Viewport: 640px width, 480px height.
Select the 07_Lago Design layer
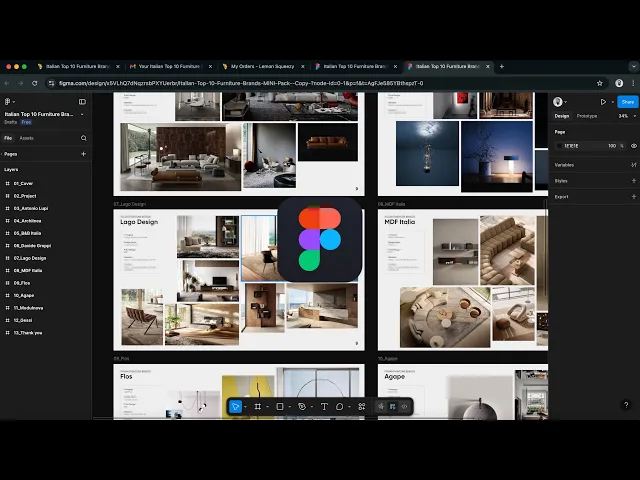(x=30, y=258)
